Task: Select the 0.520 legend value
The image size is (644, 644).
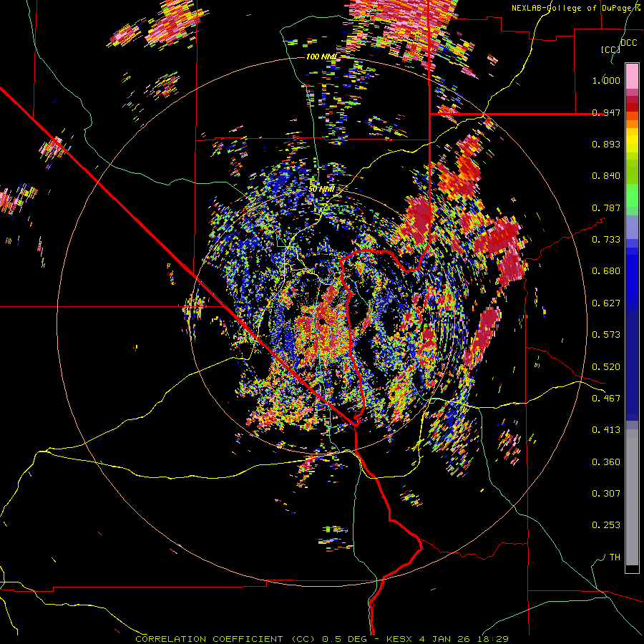Action: [606, 367]
